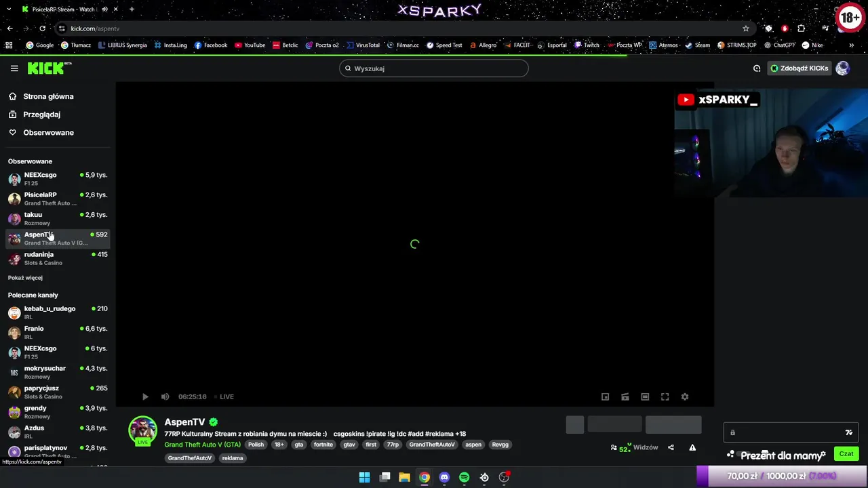Open PisicelaRP followed channel

point(58,199)
